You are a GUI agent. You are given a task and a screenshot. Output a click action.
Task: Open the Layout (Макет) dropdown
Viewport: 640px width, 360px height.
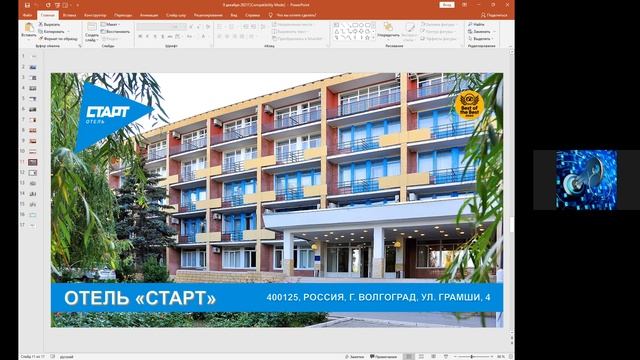[111, 24]
